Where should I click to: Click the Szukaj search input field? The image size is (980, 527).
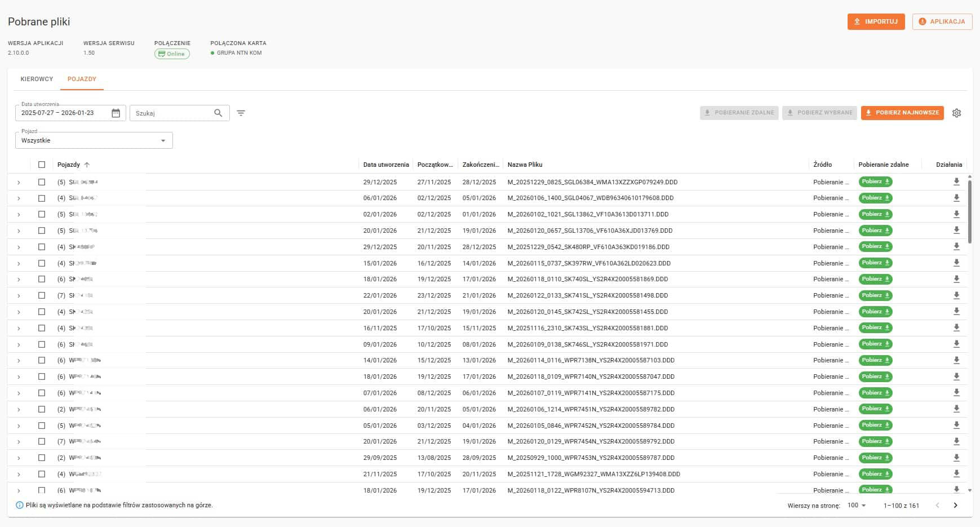(x=171, y=113)
